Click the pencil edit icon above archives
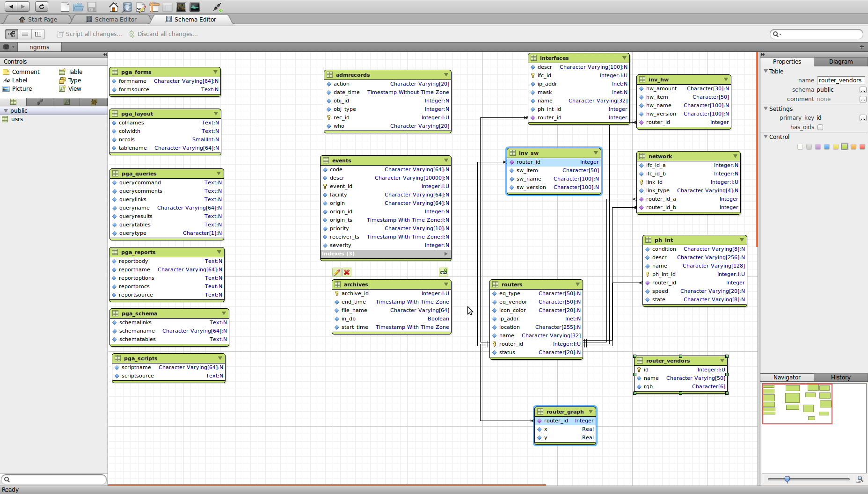Screen dimensions: 868x494 click(336, 272)
